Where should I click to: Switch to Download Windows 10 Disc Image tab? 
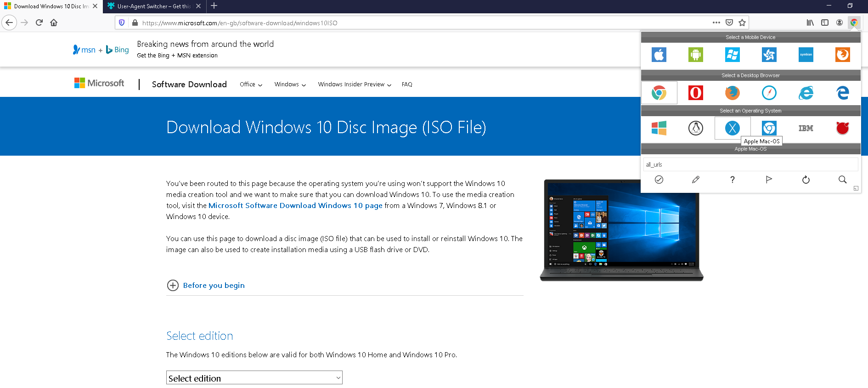coord(51,6)
